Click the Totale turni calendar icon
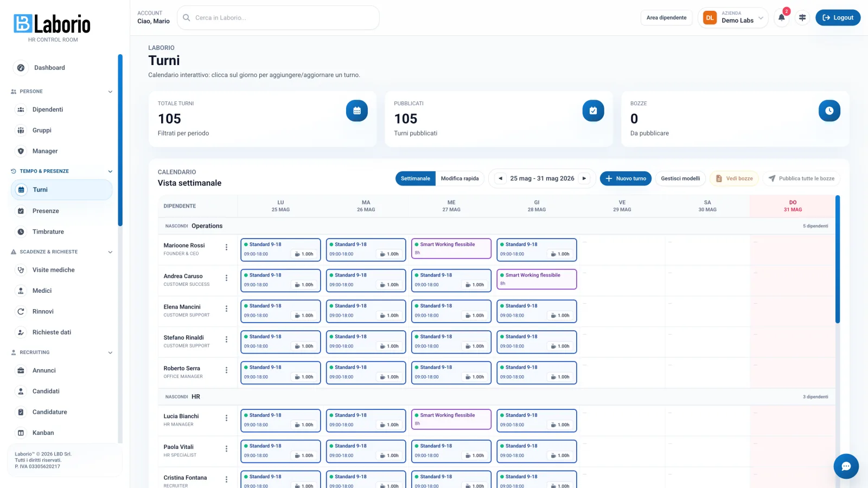This screenshot has height=488, width=868. pyautogui.click(x=357, y=111)
